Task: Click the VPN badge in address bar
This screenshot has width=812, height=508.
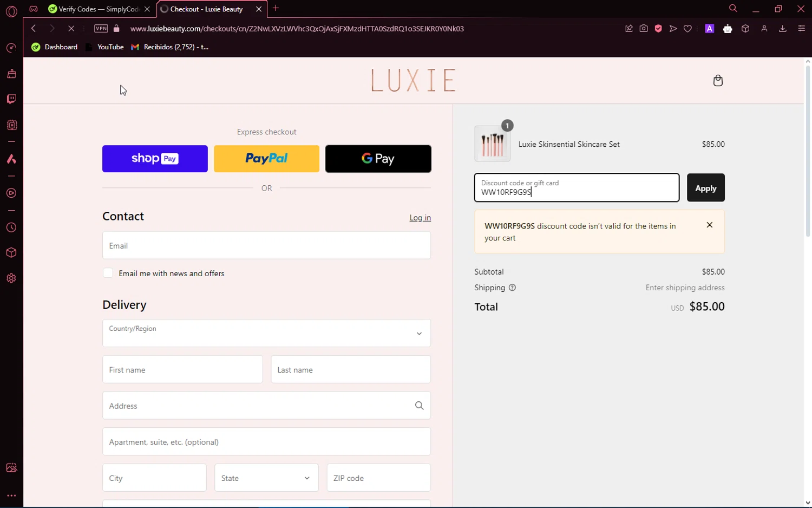Action: (x=101, y=29)
